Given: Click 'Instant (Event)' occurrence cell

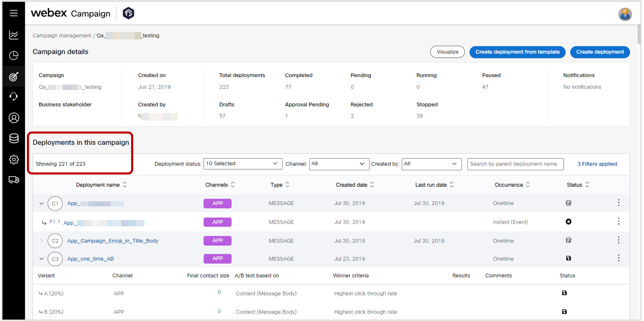Looking at the screenshot, I should pos(510,222).
